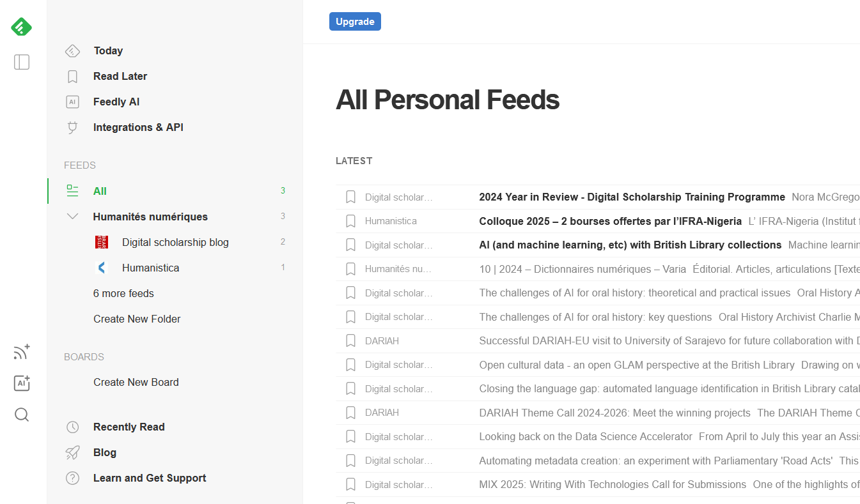Toggle the sidebar panel icon
Viewport: 860px width, 504px height.
click(22, 62)
